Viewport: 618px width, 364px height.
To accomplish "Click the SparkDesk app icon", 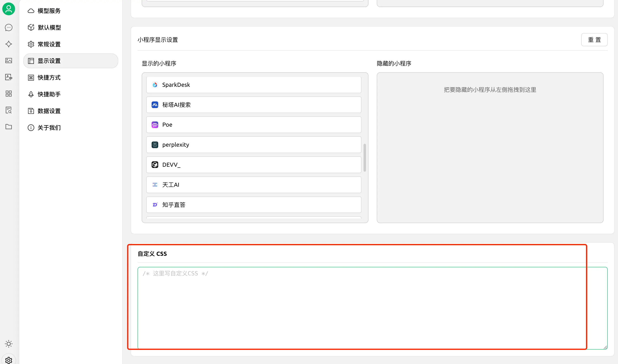I will pyautogui.click(x=155, y=85).
